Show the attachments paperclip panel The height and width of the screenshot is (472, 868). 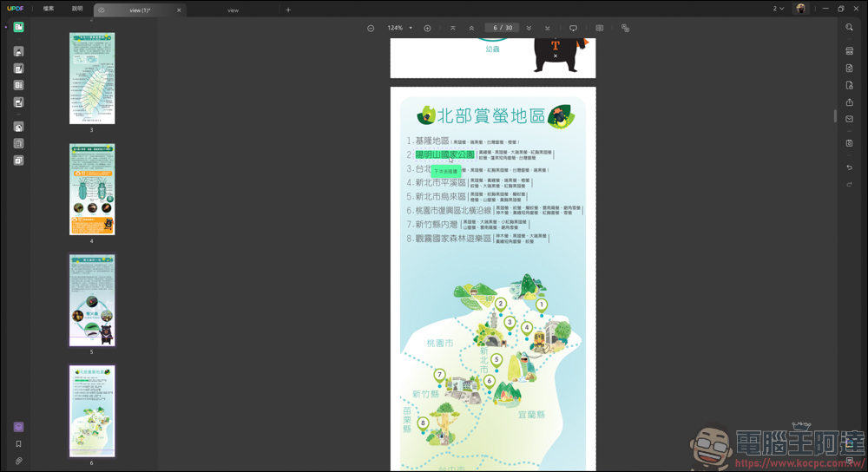(x=18, y=461)
